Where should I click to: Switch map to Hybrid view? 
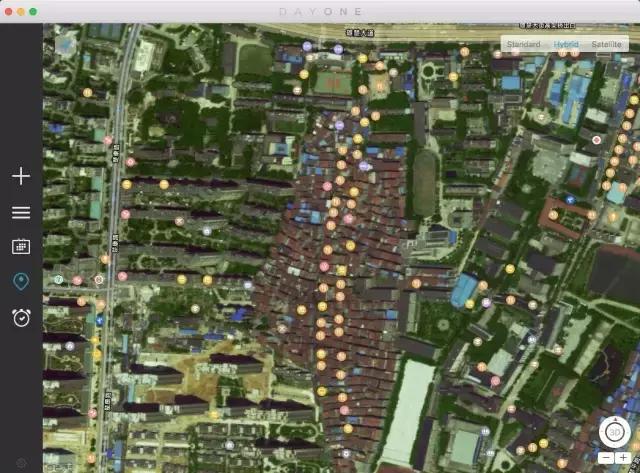point(566,44)
